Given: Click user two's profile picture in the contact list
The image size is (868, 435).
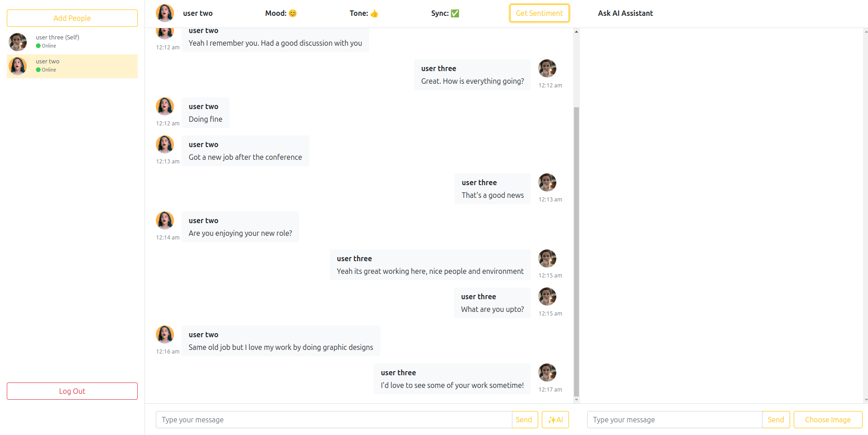Looking at the screenshot, I should click(18, 66).
